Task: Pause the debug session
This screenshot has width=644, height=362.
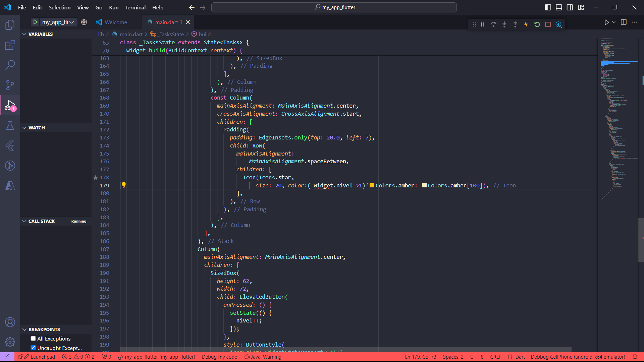Action: coord(483,24)
